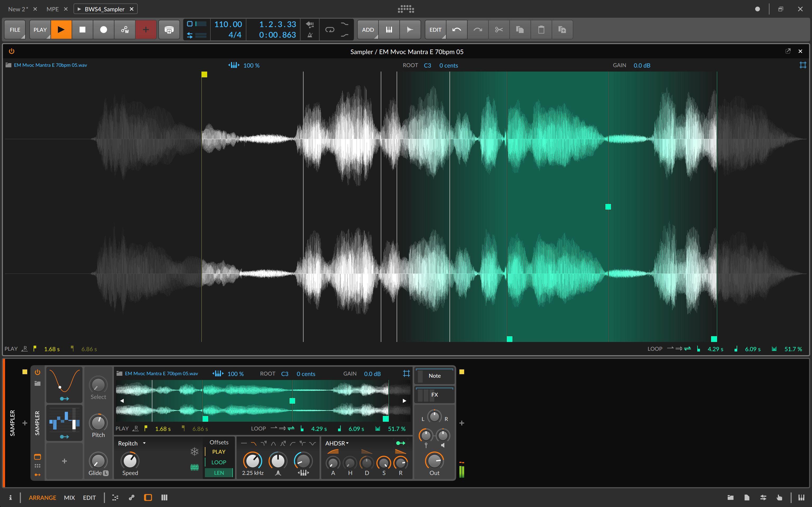Click the PLAY offset button in sampler
812x507 pixels.
[219, 452]
